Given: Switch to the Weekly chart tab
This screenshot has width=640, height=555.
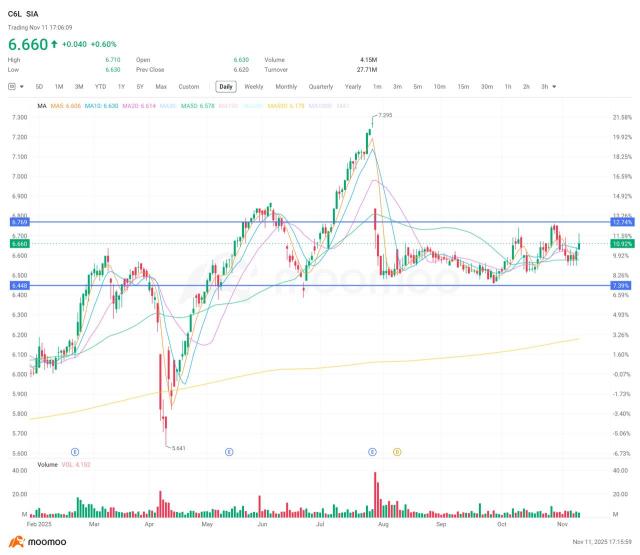Looking at the screenshot, I should coord(254,87).
